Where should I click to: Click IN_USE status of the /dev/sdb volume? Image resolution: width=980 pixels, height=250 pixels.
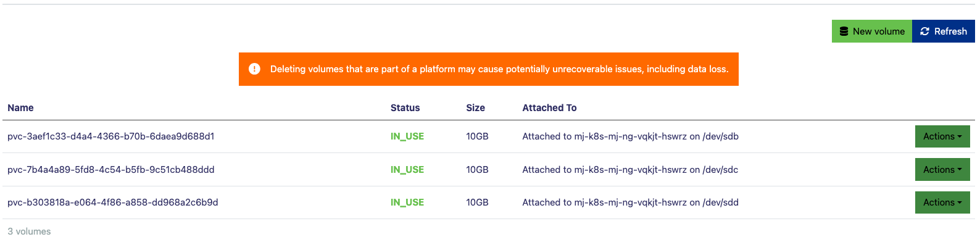tap(407, 136)
